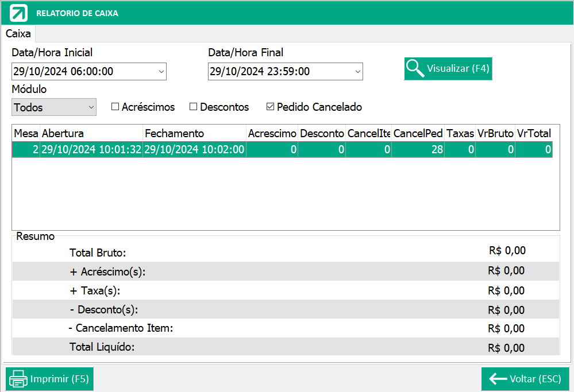
Task: Click the Total Liquído label
Action: 102,347
